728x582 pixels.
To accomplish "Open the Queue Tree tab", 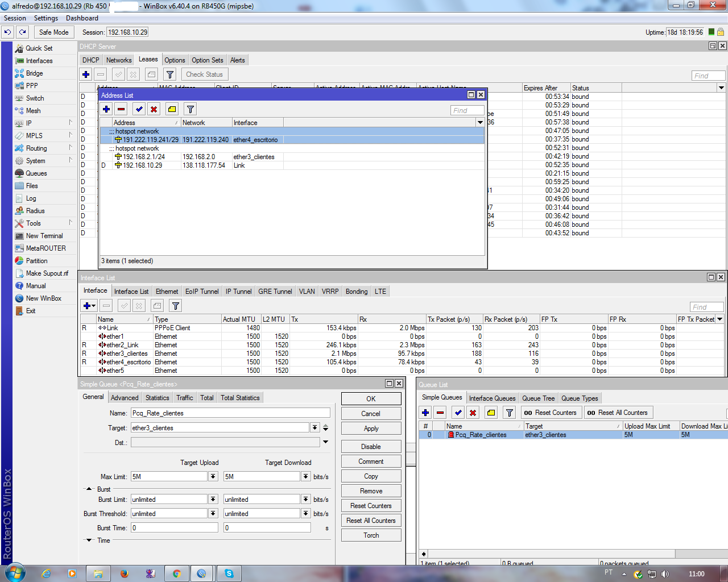I will 538,398.
